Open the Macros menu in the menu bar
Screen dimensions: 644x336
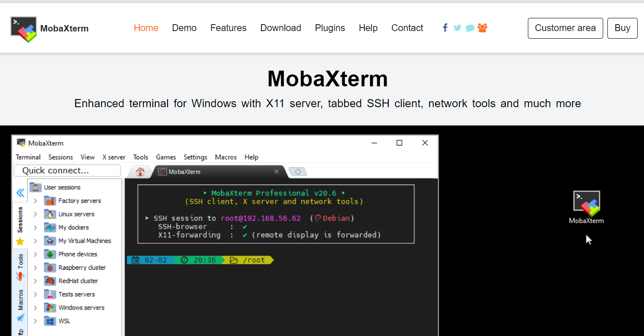point(226,157)
